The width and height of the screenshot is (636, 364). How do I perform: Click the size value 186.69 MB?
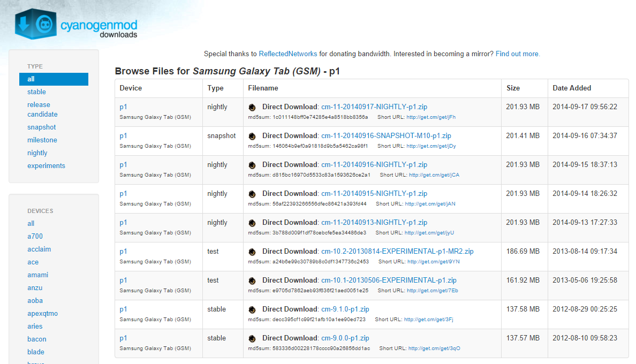(523, 251)
